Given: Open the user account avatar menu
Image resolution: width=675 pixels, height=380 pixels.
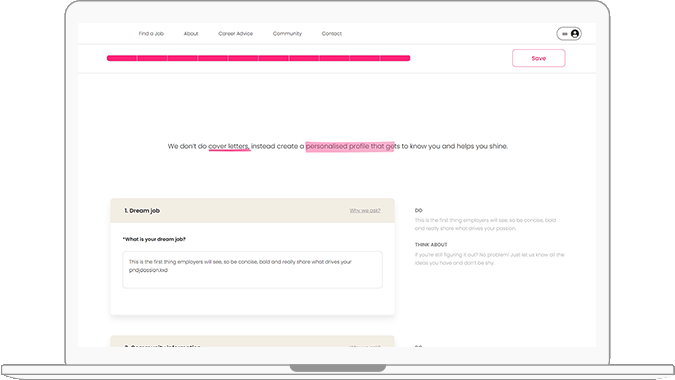Looking at the screenshot, I should 569,34.
